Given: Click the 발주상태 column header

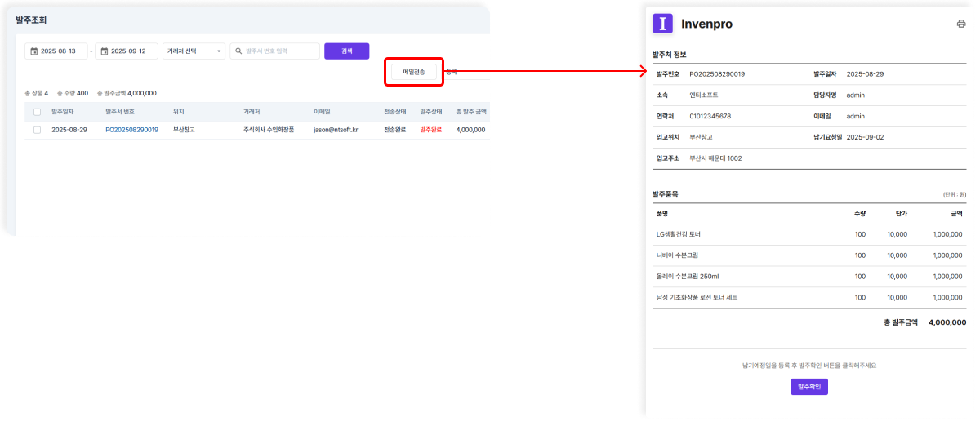Looking at the screenshot, I should coord(430,112).
